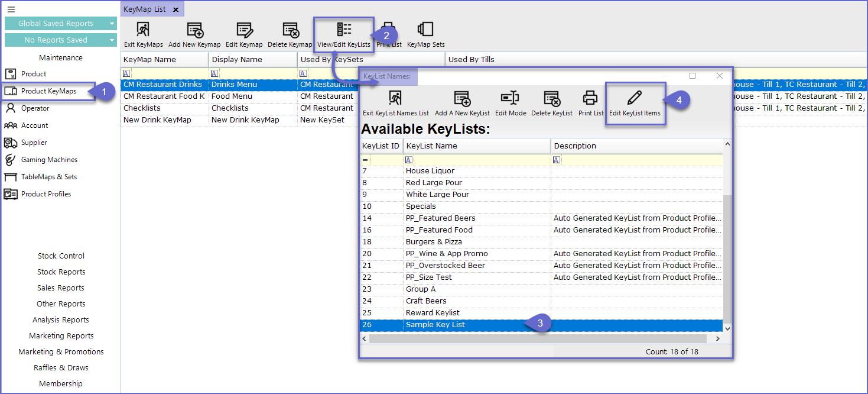This screenshot has height=394, width=868.
Task: Click KeyList Description filter row cell
Action: [637, 160]
